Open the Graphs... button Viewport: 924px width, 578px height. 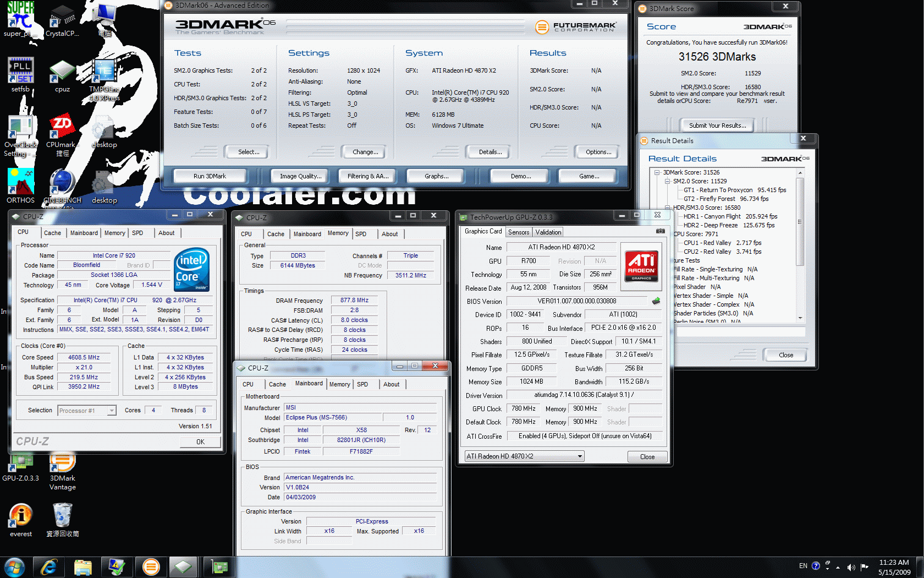click(436, 176)
